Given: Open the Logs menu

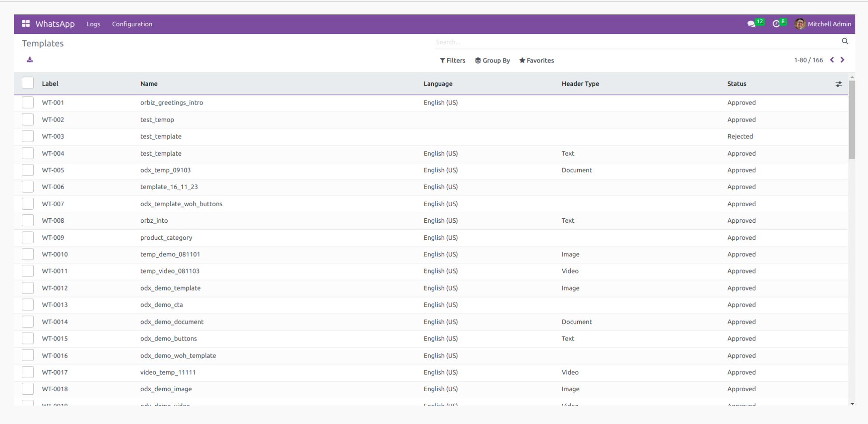Looking at the screenshot, I should (94, 24).
